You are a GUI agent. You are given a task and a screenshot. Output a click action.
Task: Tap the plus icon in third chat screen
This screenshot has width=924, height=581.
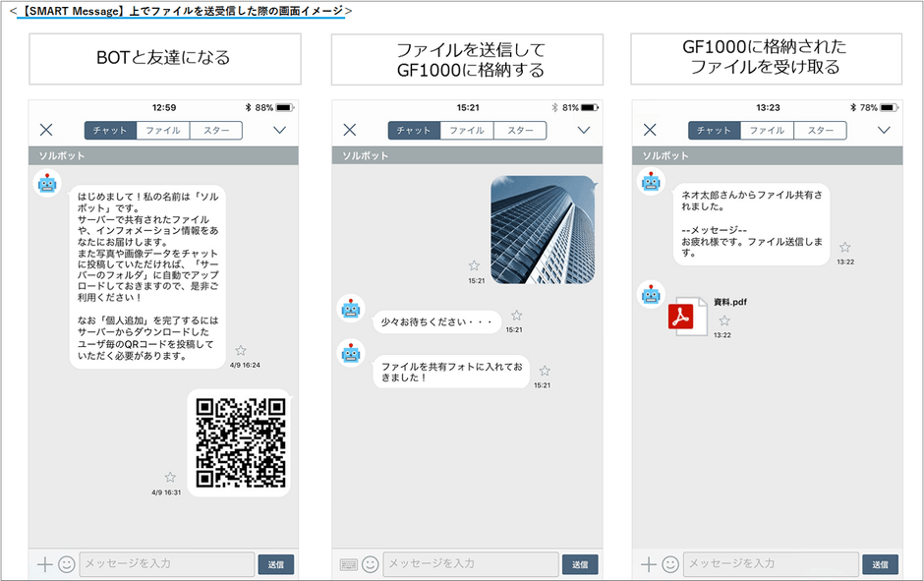(648, 563)
